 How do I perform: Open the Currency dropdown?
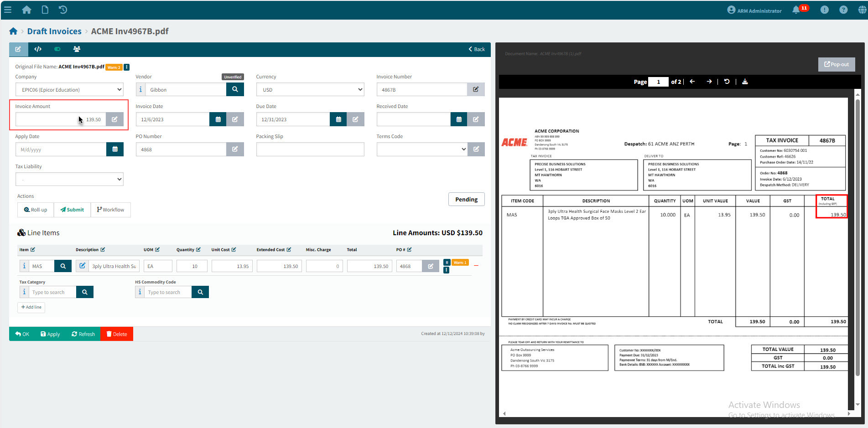pyautogui.click(x=310, y=90)
